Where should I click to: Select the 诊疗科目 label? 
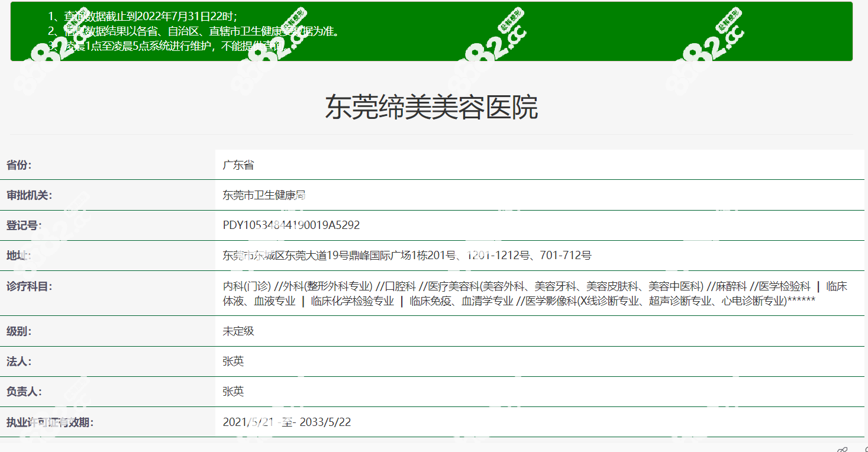(29, 286)
